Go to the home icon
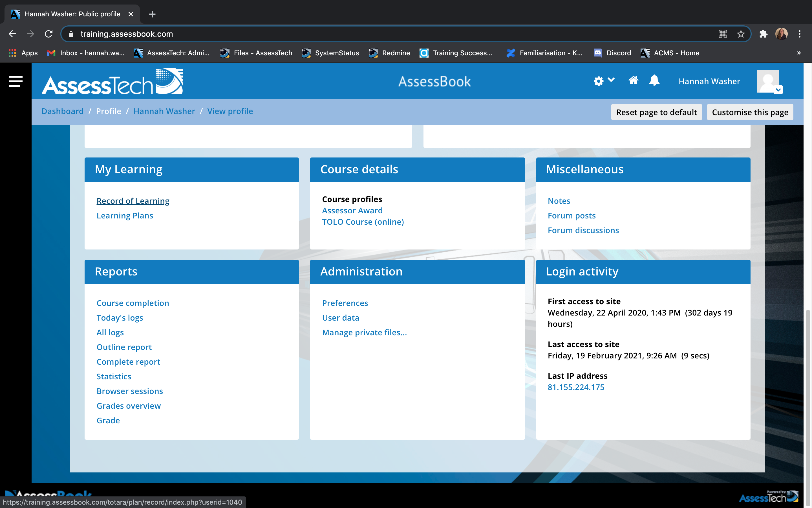Image resolution: width=812 pixels, height=508 pixels. coord(633,81)
